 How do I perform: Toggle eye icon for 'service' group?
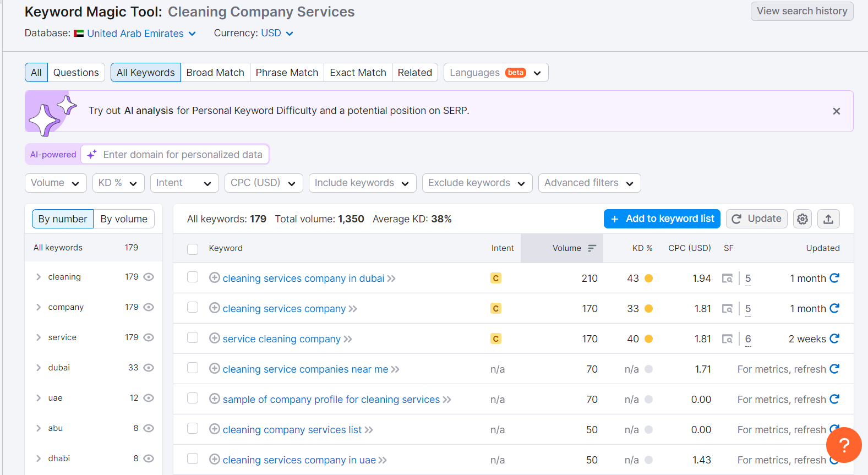[149, 337]
